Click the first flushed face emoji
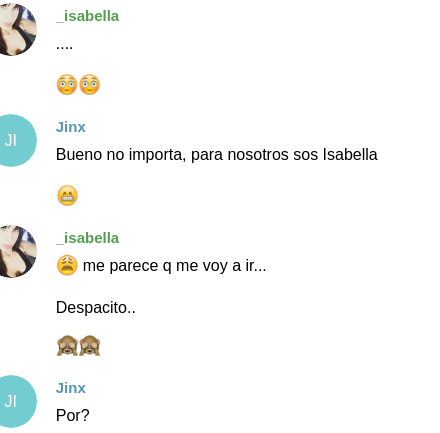 [67, 85]
